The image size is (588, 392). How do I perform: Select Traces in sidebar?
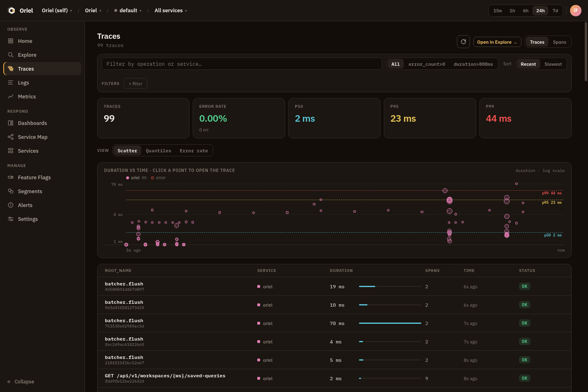(x=42, y=69)
